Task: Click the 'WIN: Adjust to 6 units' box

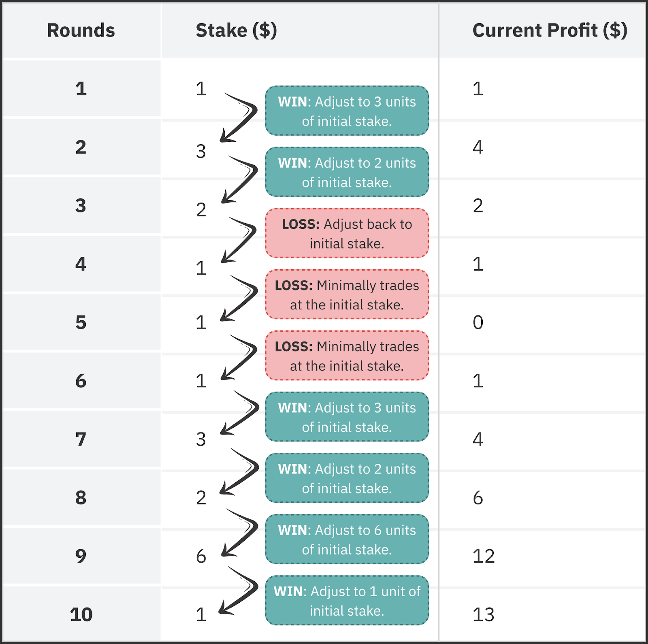Action: coord(347,539)
